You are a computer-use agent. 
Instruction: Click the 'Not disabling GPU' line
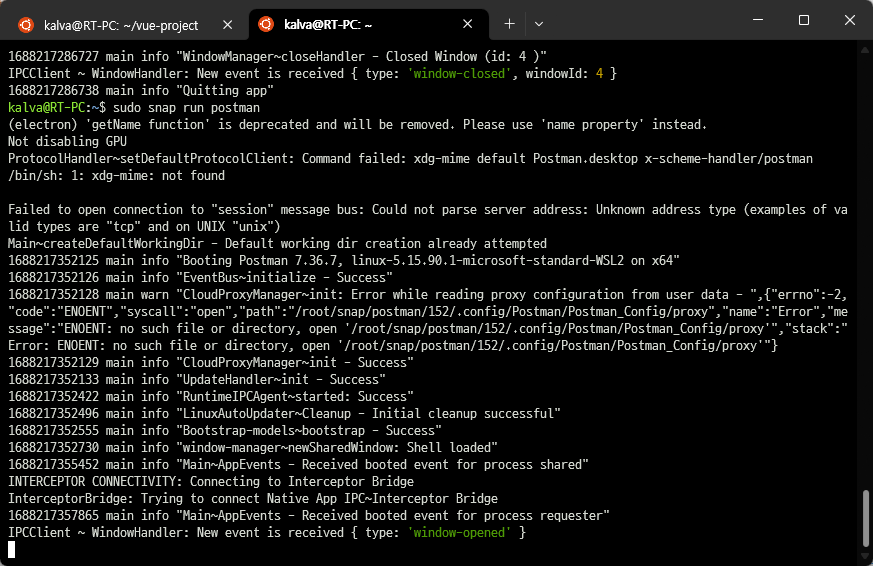(x=67, y=141)
